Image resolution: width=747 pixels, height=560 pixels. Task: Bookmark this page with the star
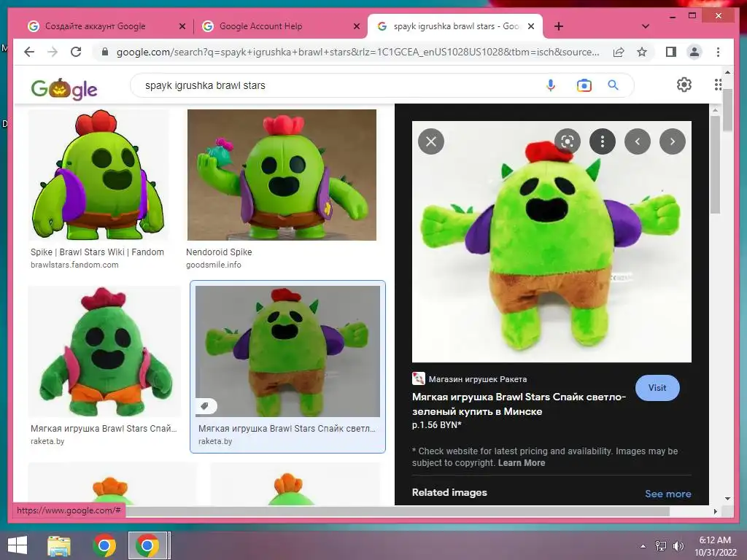(642, 52)
